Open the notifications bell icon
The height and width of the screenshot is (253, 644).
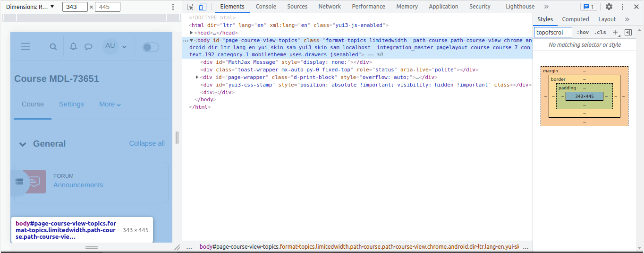(x=73, y=46)
